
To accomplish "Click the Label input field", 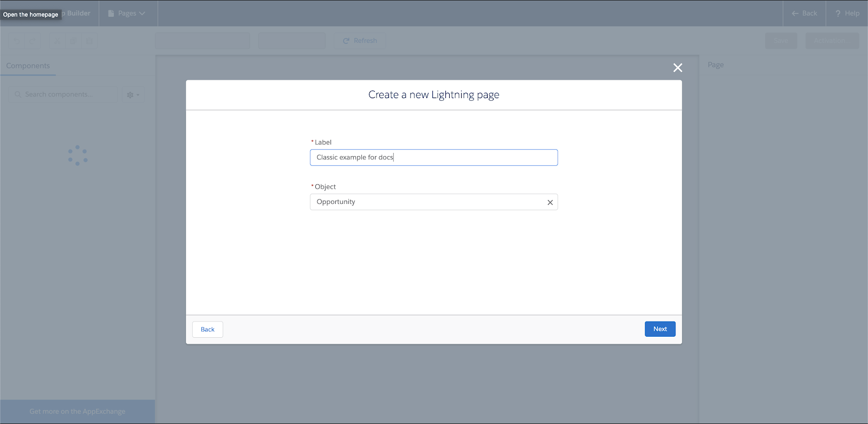I will 434,157.
